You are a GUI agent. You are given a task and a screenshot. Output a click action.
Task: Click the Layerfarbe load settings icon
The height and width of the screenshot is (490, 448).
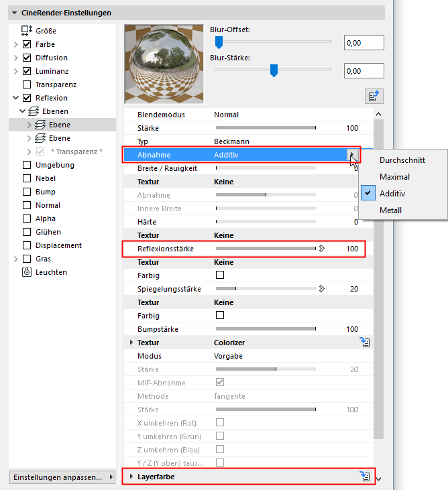point(365,477)
